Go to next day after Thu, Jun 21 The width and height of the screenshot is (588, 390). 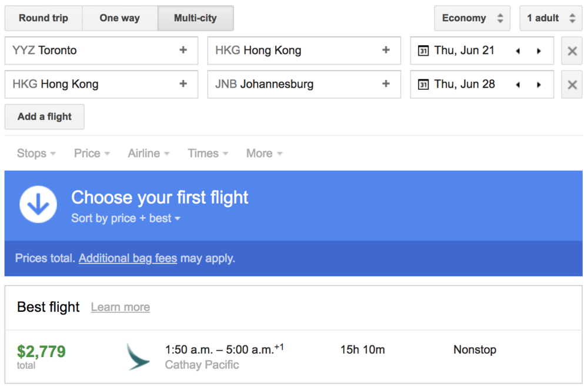click(x=539, y=51)
